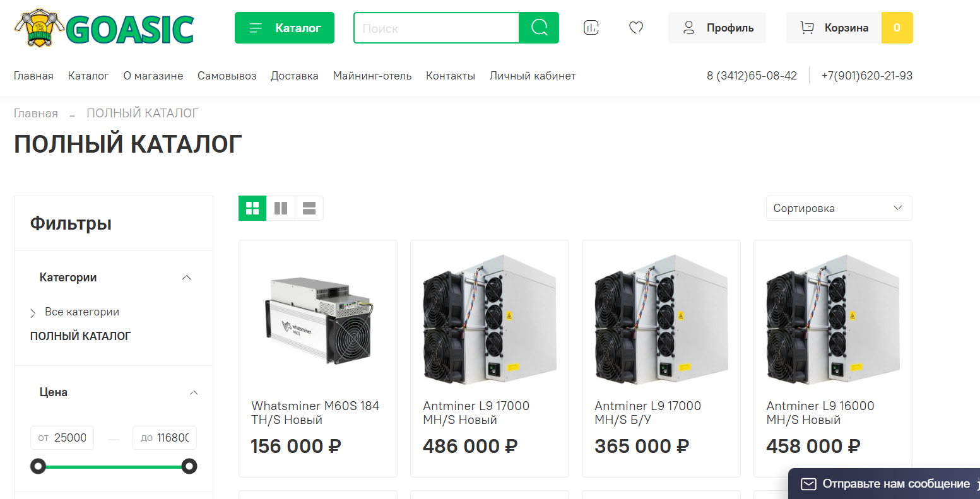Collapse the Категории filter section
Image resolution: width=980 pixels, height=499 pixels.
click(x=187, y=278)
